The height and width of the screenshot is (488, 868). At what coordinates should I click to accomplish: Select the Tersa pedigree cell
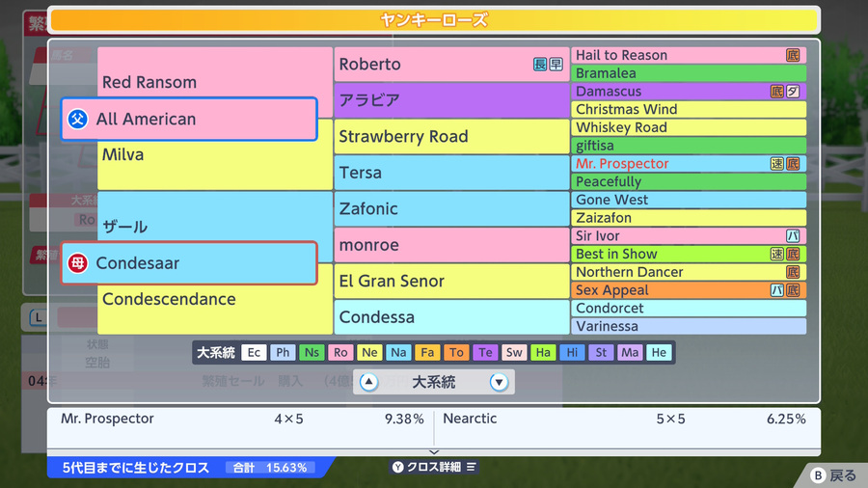click(x=451, y=173)
